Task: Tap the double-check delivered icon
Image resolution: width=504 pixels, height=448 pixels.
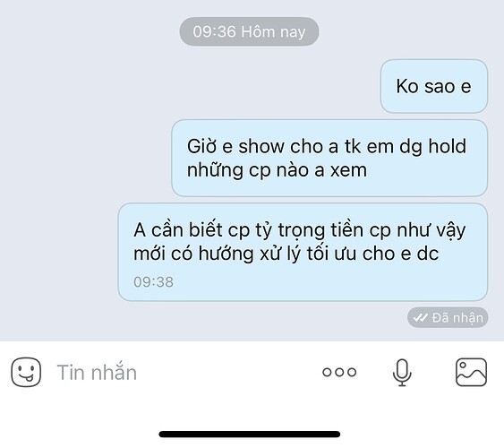Action: pos(420,318)
